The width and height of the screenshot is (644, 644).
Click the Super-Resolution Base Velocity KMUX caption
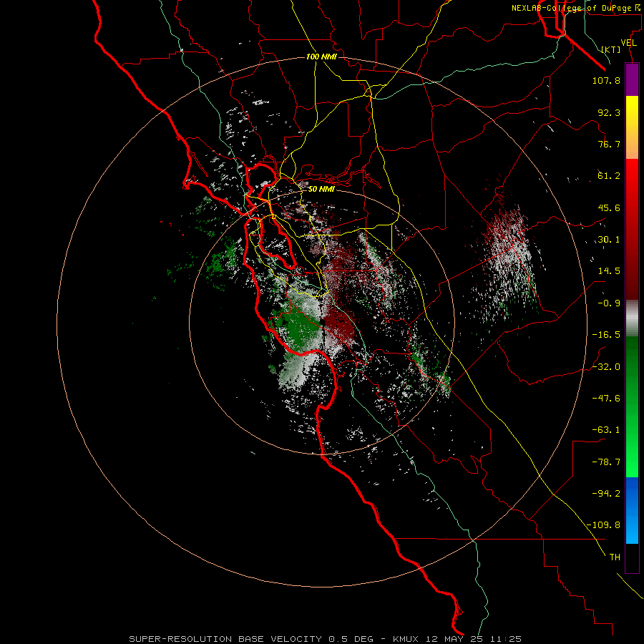click(x=326, y=639)
